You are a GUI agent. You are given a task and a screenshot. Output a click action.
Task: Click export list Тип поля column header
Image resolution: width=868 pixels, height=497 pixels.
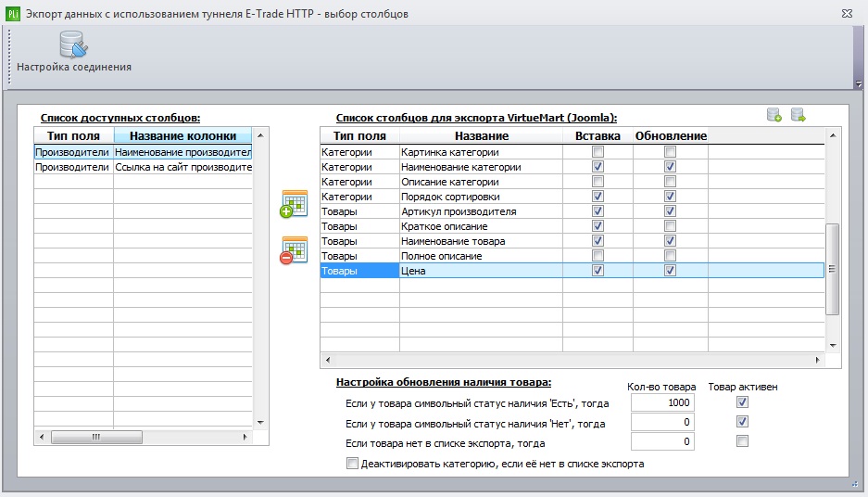click(359, 135)
